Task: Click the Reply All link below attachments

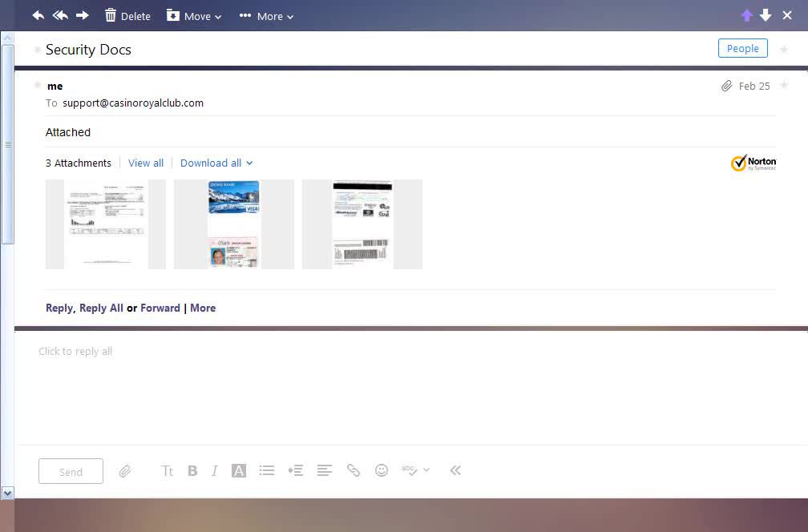Action: tap(101, 308)
